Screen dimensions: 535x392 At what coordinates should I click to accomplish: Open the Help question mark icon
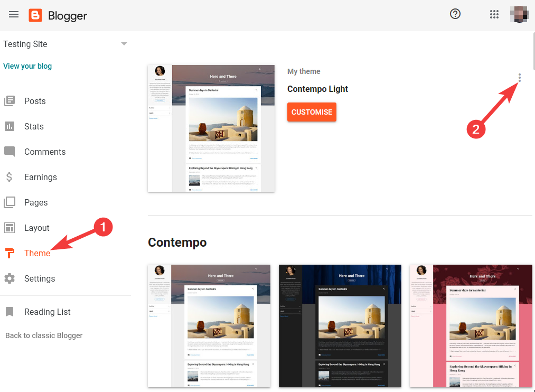point(455,14)
